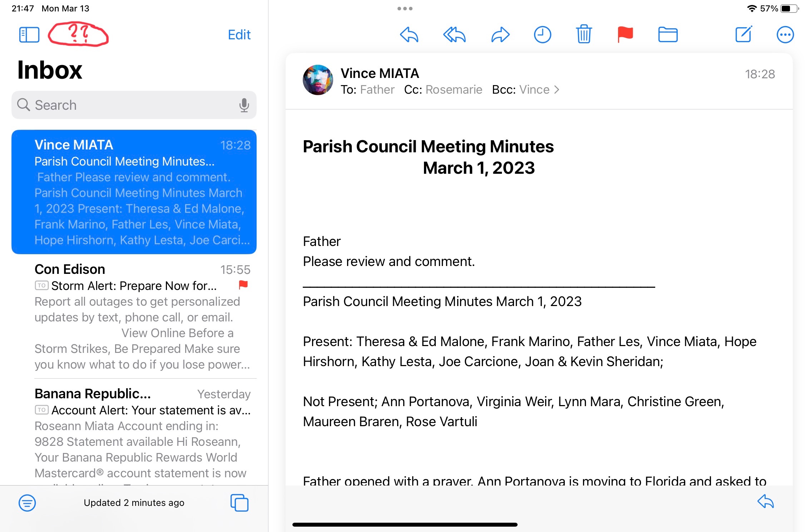
Task: Reply to message using toolbar arrow
Action: point(409,35)
